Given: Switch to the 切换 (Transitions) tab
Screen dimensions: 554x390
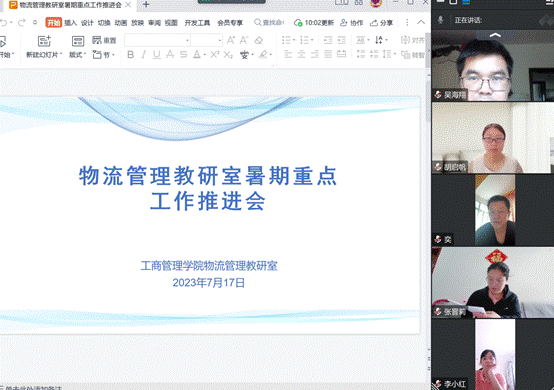Looking at the screenshot, I should (104, 23).
